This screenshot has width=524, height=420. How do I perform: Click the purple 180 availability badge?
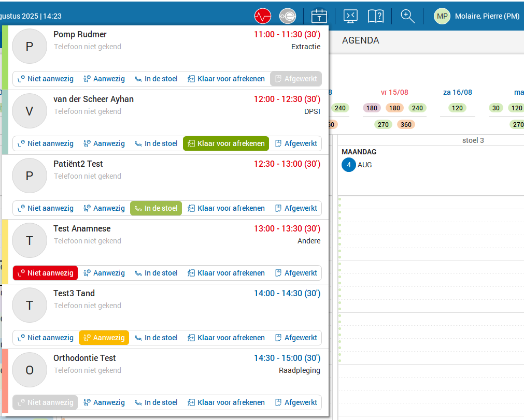(371, 108)
